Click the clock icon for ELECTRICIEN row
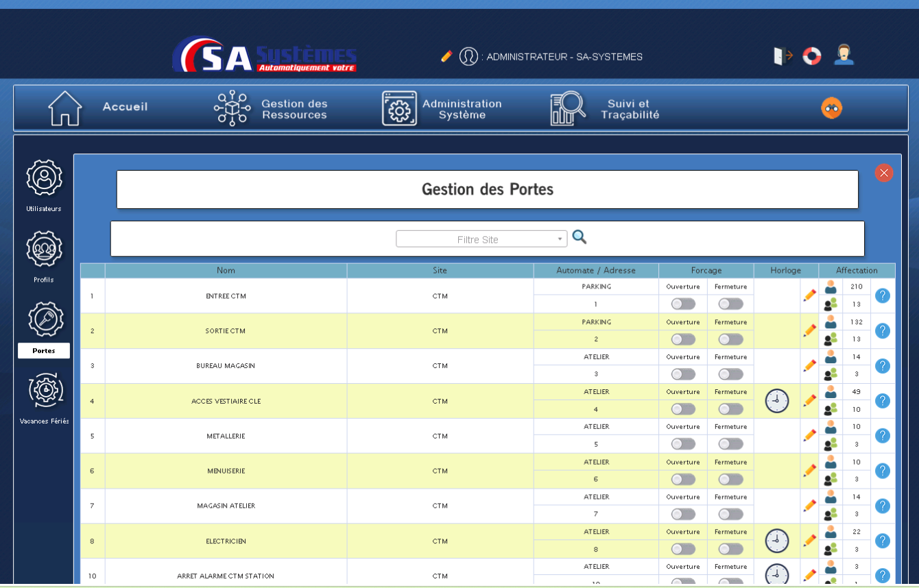The height and width of the screenshot is (588, 919). (776, 541)
